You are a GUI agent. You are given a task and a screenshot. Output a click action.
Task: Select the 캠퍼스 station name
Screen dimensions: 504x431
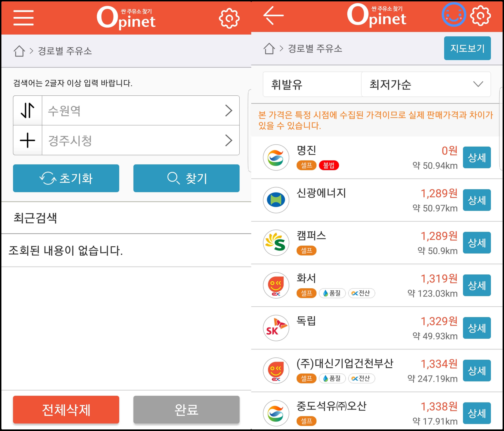[x=311, y=235]
